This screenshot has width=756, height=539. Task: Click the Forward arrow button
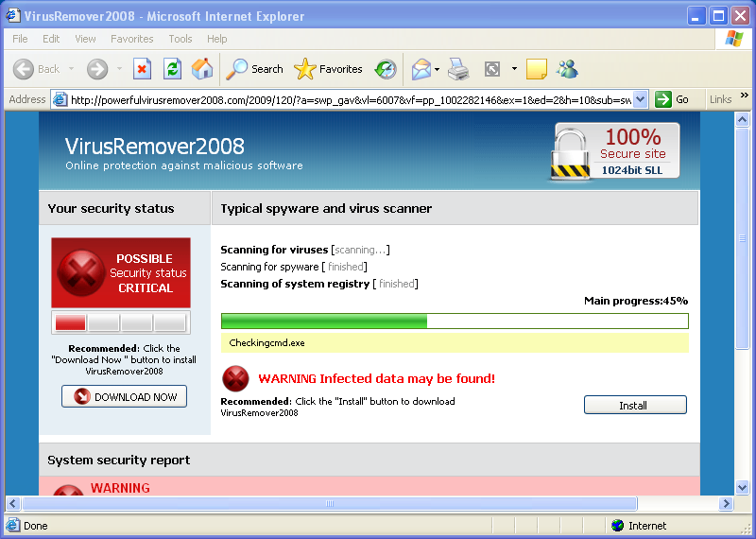click(x=97, y=69)
